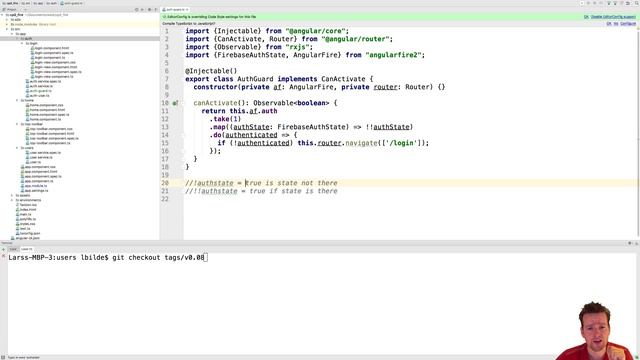Click the gutter implement icon on line 10

pos(175,103)
